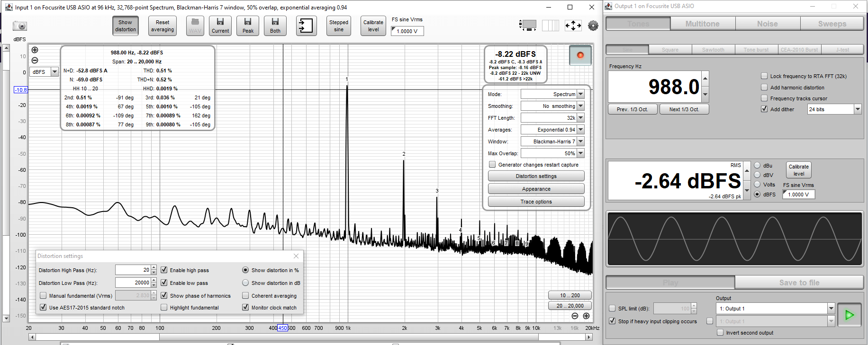Click the import-into-box arrow icon
868x345 pixels.
pyautogui.click(x=307, y=26)
